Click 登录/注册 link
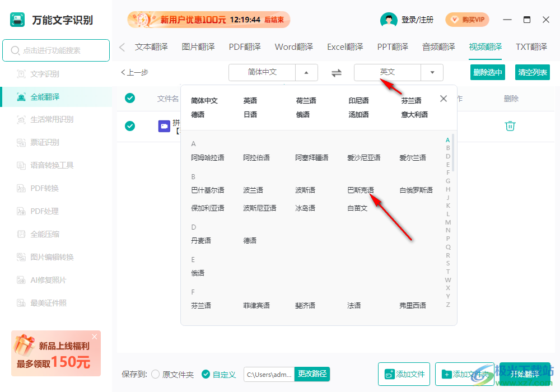560x392 pixels. (x=417, y=20)
